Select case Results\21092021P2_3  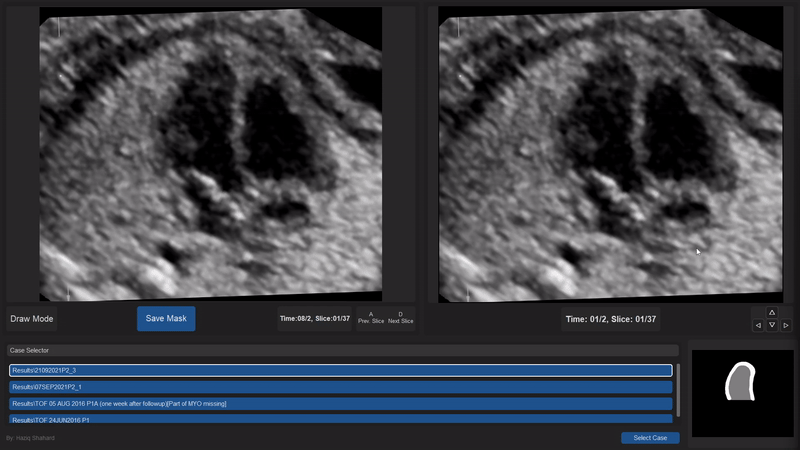tap(340, 370)
